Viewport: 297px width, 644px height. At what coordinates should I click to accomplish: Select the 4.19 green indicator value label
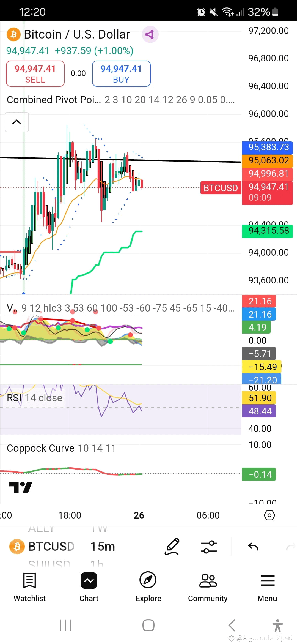256,327
